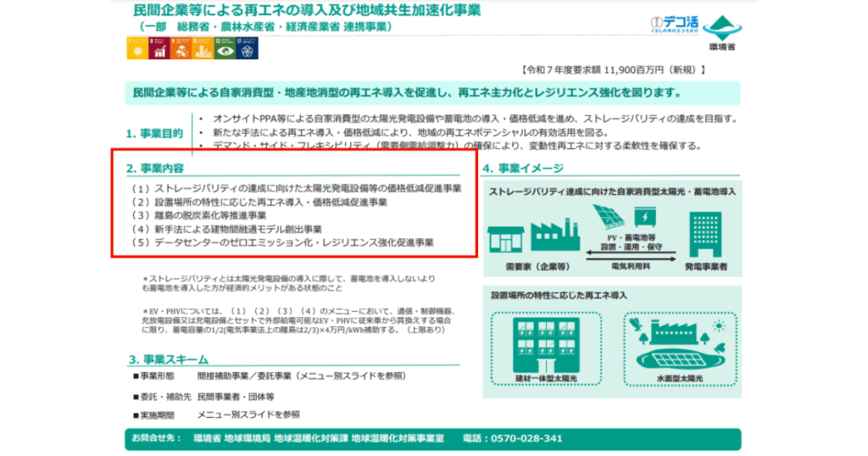
Task: Click the budget text '令和７年度要求額 11,900百万円（新規）'
Action: [x=614, y=70]
